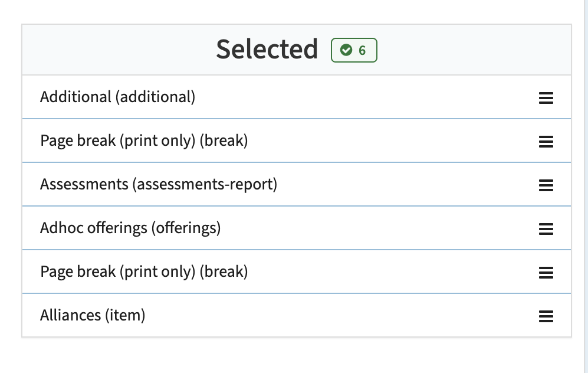Select the Assessments (assessments-report) item
588x373 pixels.
(x=297, y=184)
